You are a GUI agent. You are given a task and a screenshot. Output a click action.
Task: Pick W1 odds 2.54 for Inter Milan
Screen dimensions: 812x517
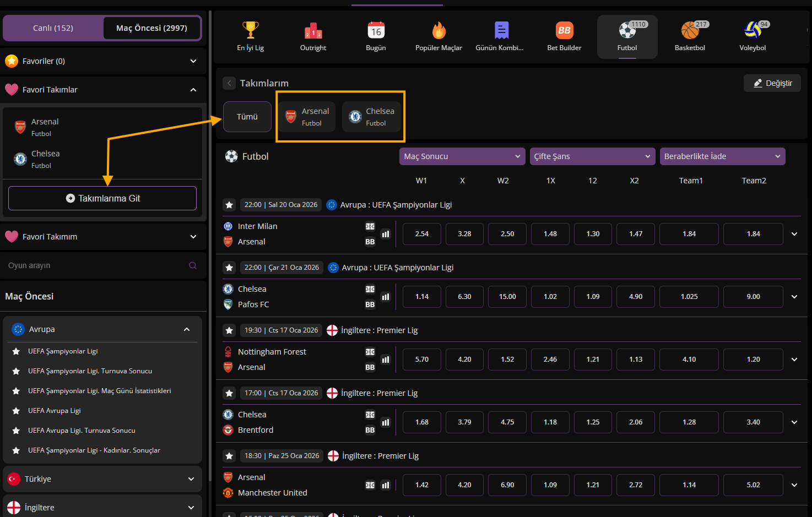pyautogui.click(x=422, y=234)
